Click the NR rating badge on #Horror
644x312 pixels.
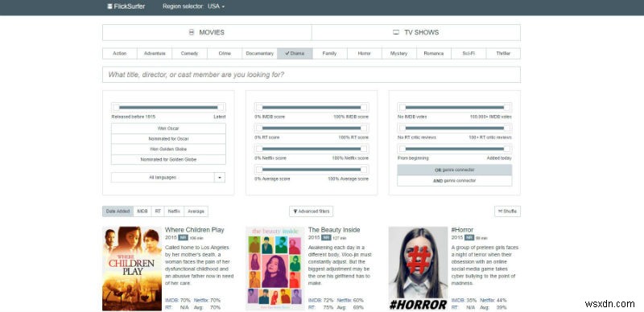click(x=469, y=238)
